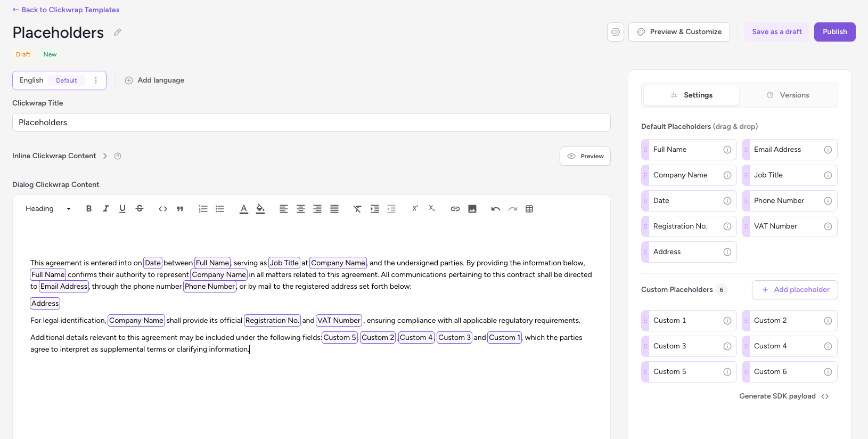The image size is (868, 439).
Task: Select the Phone Number default placeholder chip
Action: pyautogui.click(x=789, y=201)
